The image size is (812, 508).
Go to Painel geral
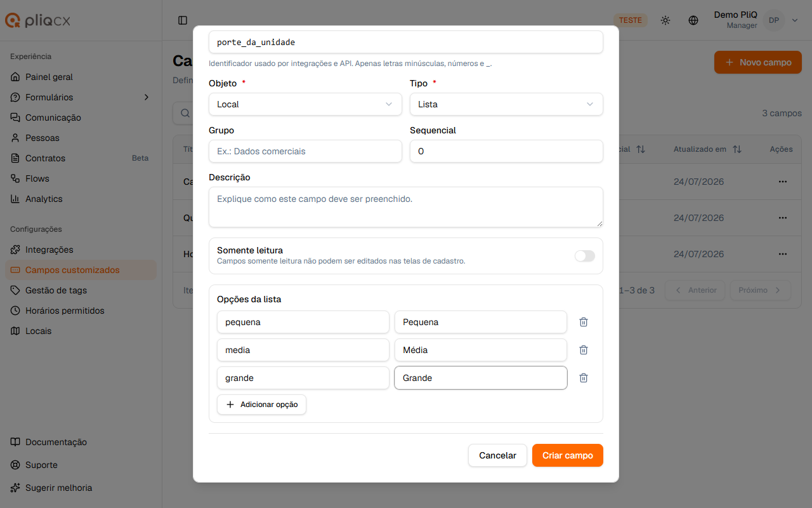point(81,77)
